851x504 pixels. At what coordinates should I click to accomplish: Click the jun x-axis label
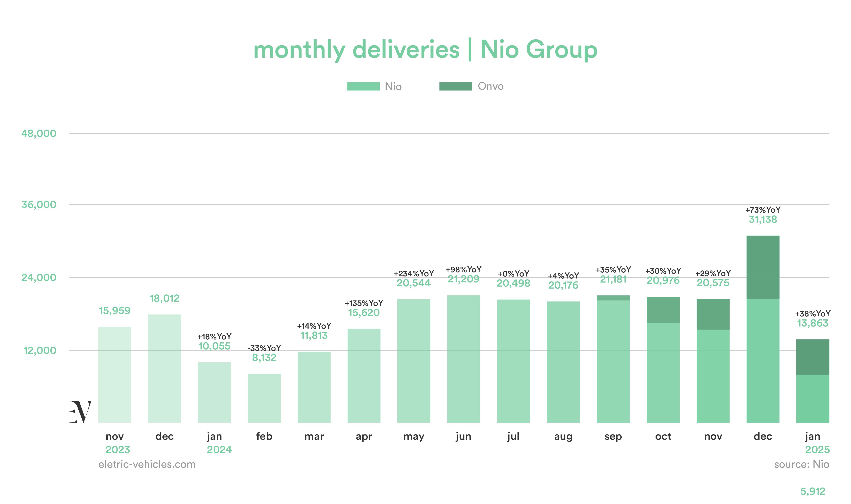(x=463, y=437)
